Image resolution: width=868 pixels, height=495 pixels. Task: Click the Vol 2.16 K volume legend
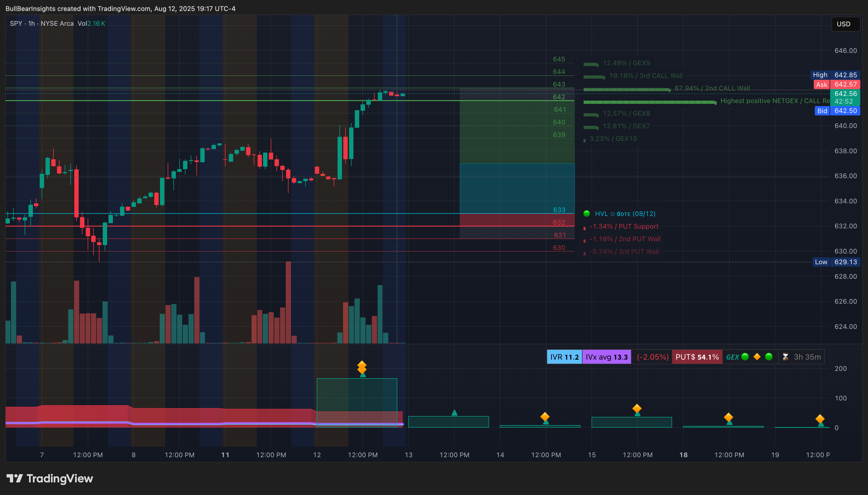92,24
